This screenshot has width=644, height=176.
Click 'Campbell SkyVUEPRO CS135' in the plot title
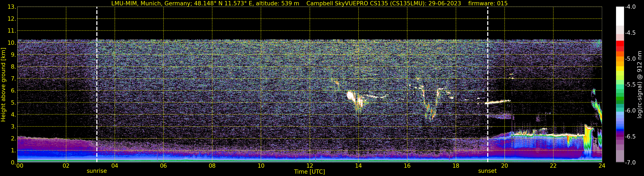pyautogui.click(x=347, y=3)
